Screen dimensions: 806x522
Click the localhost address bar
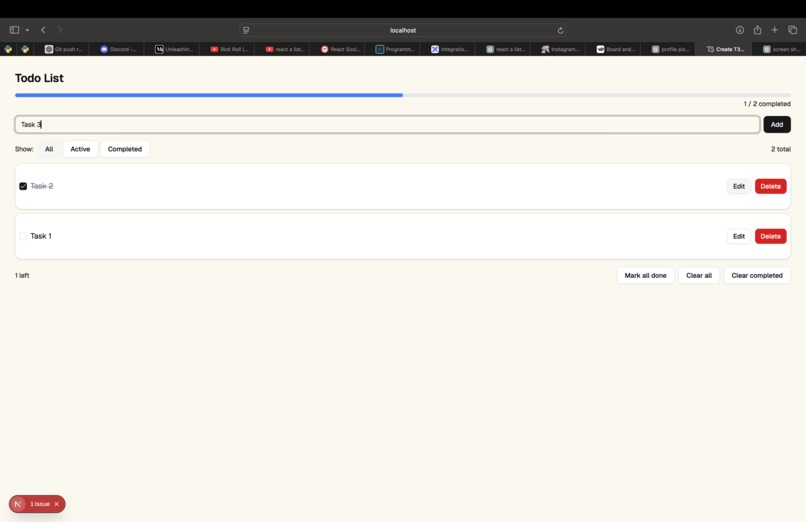click(x=403, y=30)
